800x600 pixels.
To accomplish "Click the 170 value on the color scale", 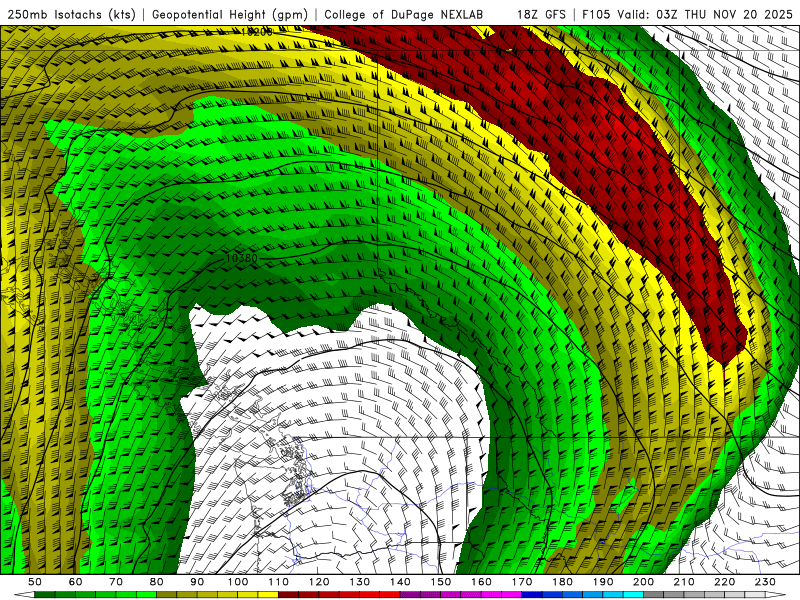I will tap(522, 582).
